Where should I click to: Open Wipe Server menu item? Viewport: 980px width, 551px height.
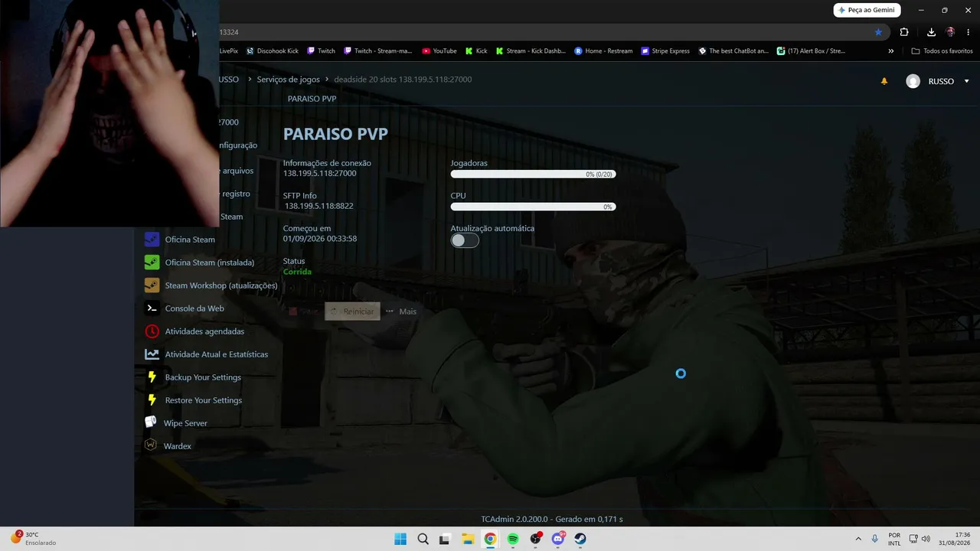tap(185, 423)
